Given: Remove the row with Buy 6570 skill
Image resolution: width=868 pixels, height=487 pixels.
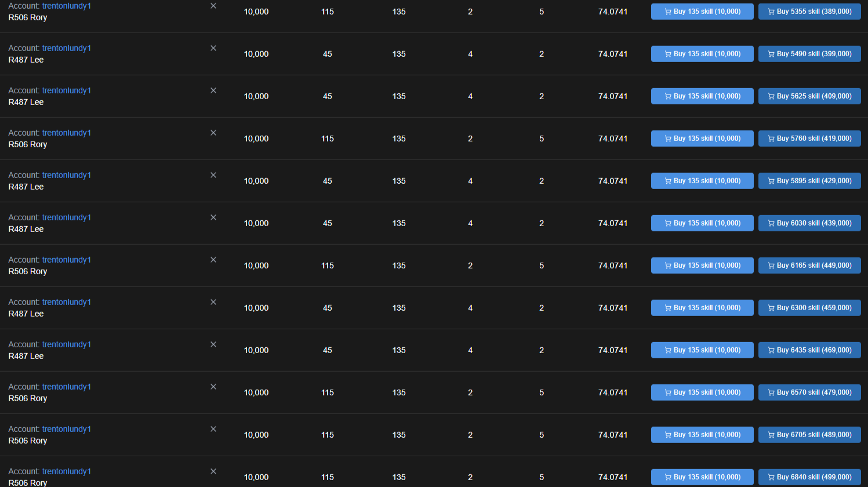Looking at the screenshot, I should [213, 387].
